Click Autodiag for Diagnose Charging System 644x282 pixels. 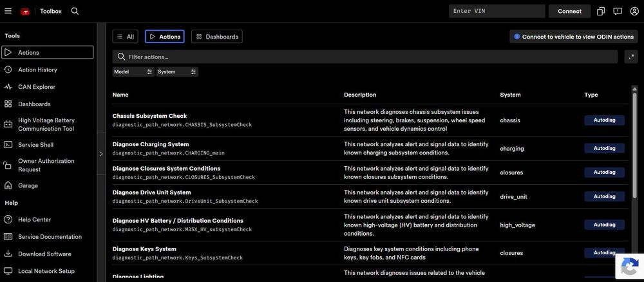(604, 148)
